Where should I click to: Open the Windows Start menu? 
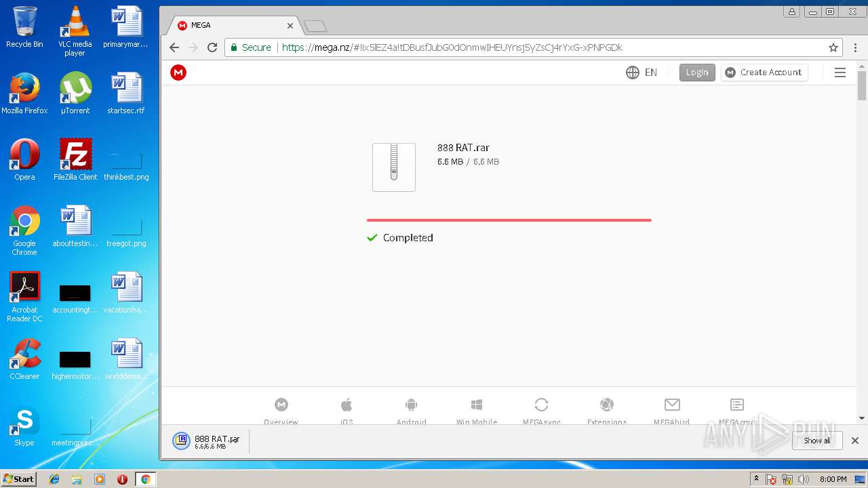[x=18, y=479]
